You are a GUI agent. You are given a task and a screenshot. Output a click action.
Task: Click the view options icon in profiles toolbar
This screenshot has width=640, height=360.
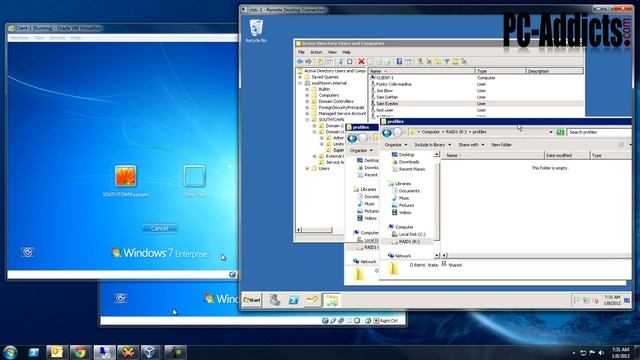coord(621,145)
